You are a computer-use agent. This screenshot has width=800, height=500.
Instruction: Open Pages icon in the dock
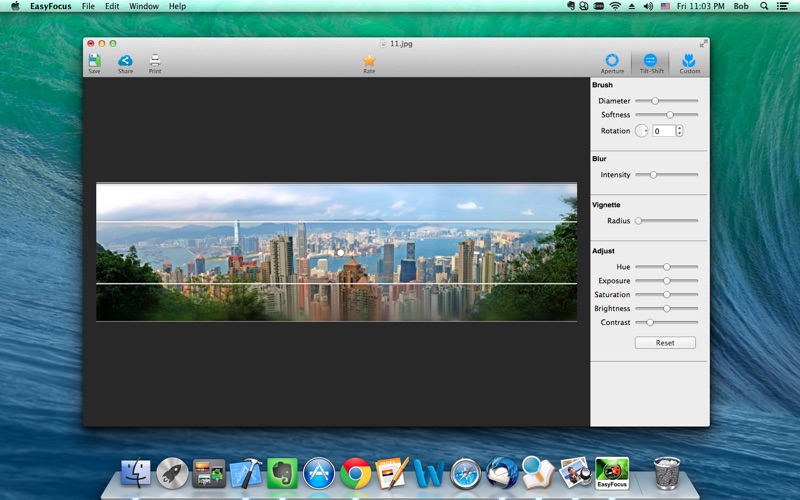(x=392, y=473)
